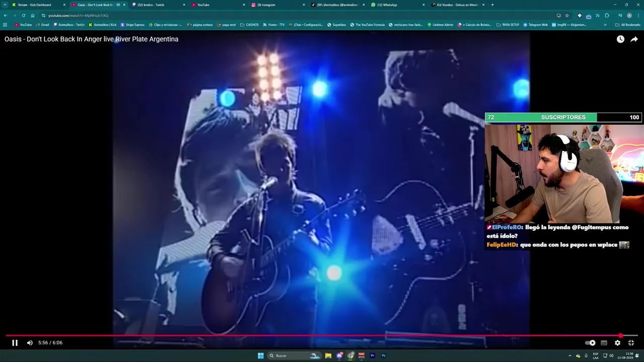Open the apps grid in bookmarks bar
Image resolution: width=644 pixels, height=362 pixels.
coord(5,25)
